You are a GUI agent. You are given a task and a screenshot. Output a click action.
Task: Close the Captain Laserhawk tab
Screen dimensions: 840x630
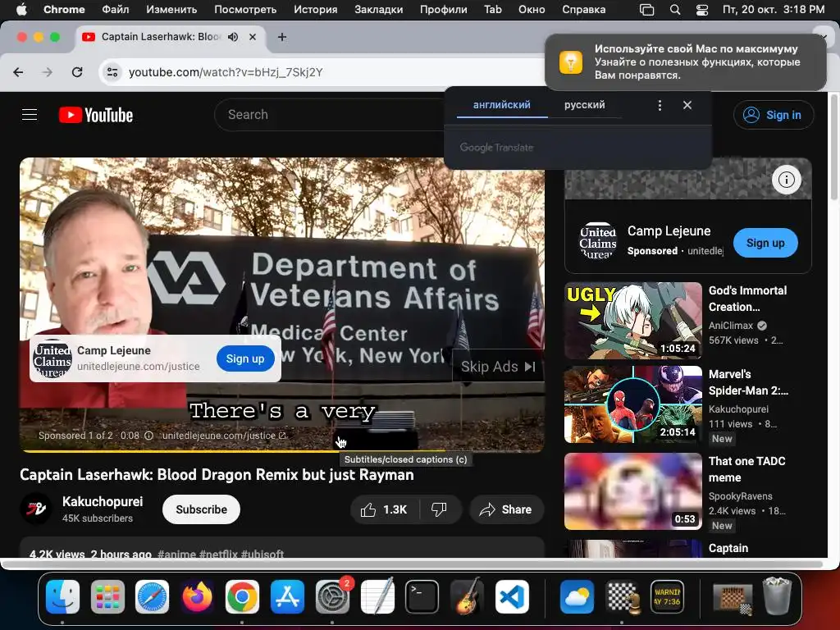[253, 37]
